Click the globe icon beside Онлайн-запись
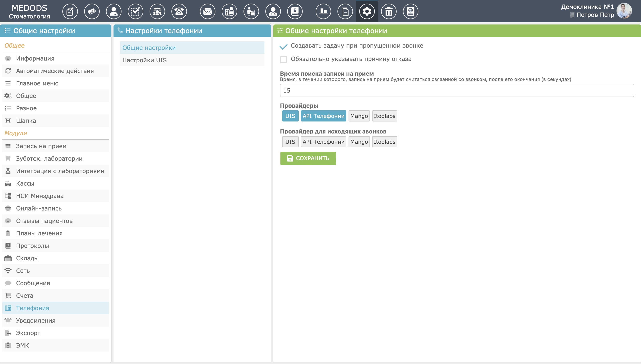The height and width of the screenshot is (364, 641). click(x=8, y=208)
